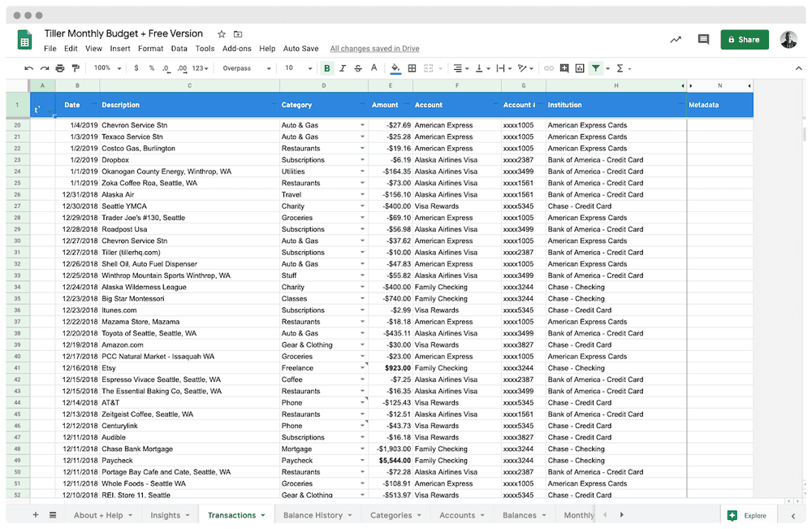Hide the toolbar menus with the chevron
This screenshot has height=529, width=812.
pos(798,68)
